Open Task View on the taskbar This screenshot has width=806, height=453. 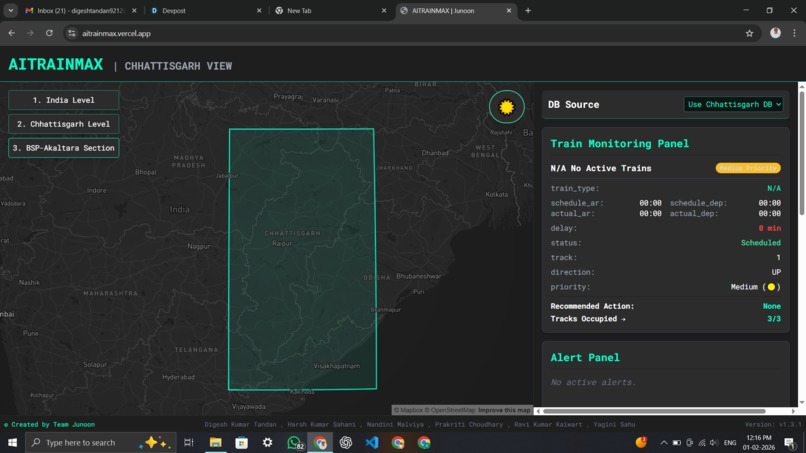pos(189,442)
